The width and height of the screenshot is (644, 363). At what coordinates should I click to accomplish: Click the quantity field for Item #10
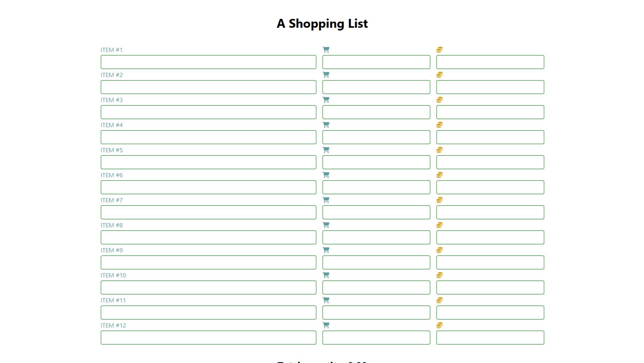[x=376, y=287]
